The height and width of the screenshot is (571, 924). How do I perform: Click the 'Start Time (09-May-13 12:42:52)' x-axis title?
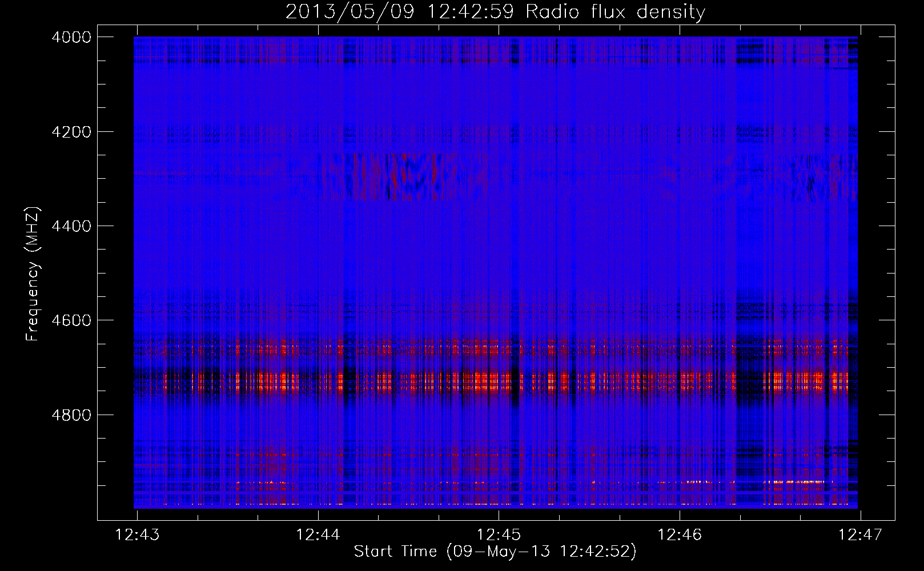(x=495, y=552)
